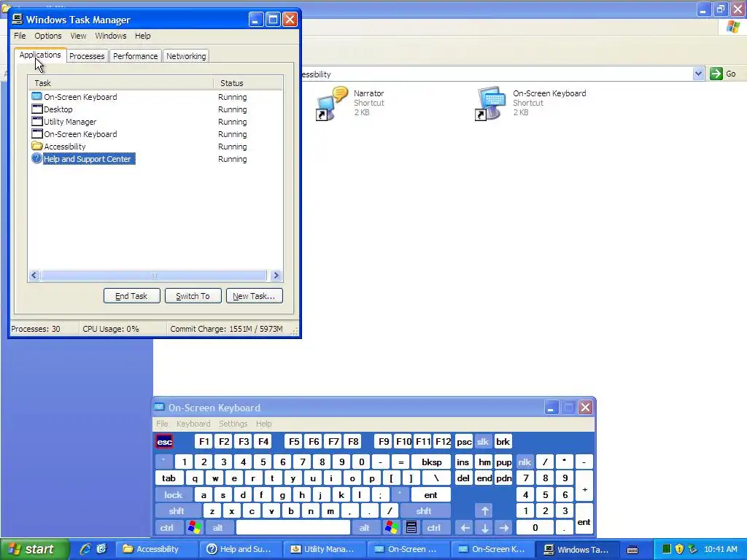Click the task list scroll right arrow
The width and height of the screenshot is (747, 560).
pos(276,275)
